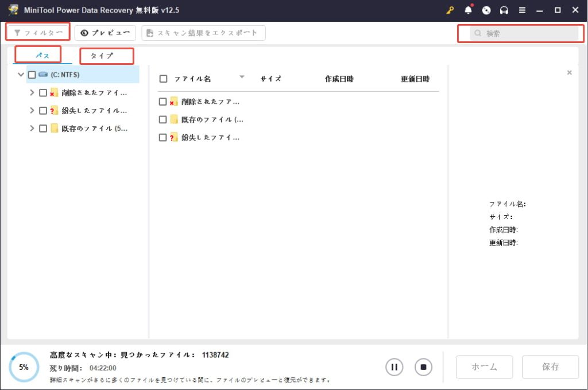Collapse the (C: NTFS) tree node
Viewport: 588px width, 390px height.
21,75
